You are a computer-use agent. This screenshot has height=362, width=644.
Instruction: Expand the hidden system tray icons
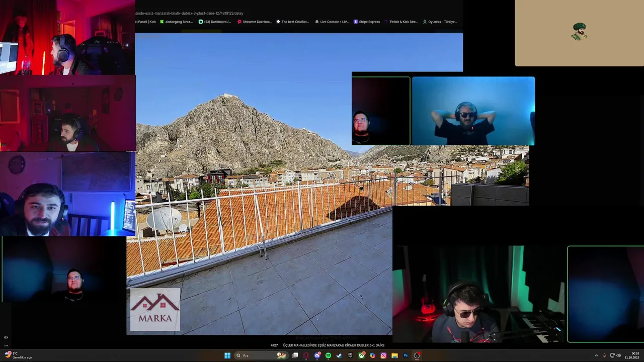596,356
